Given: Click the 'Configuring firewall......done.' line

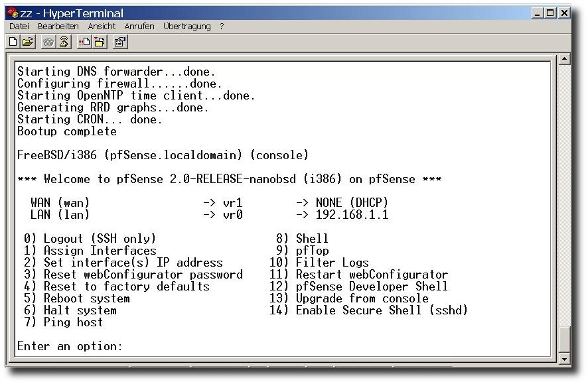Looking at the screenshot, I should coord(119,84).
